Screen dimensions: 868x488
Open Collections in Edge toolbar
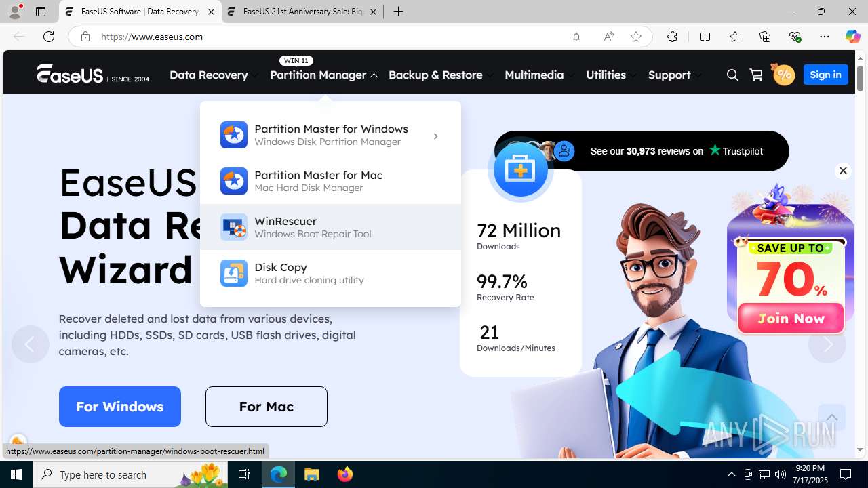pyautogui.click(x=765, y=37)
